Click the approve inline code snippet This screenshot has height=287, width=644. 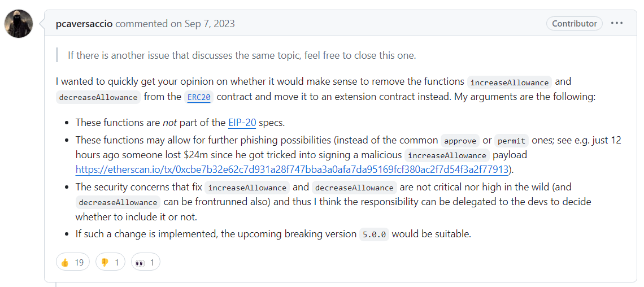click(460, 141)
